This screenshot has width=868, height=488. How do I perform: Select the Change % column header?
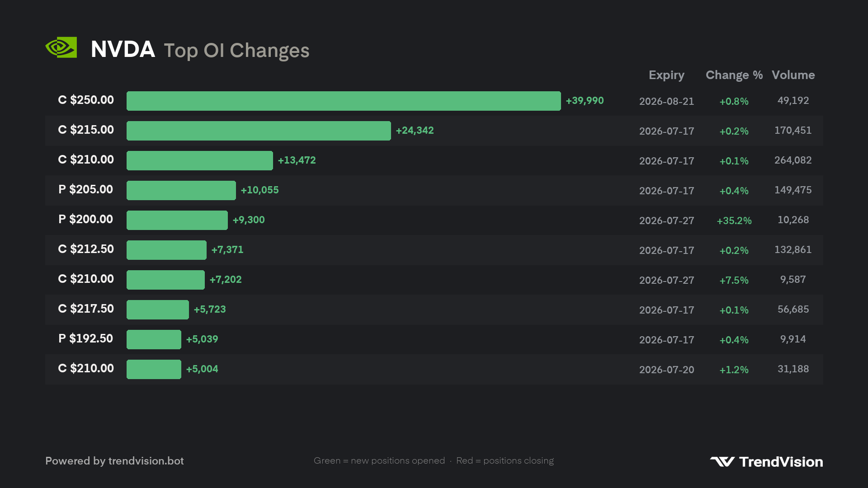pyautogui.click(x=734, y=75)
